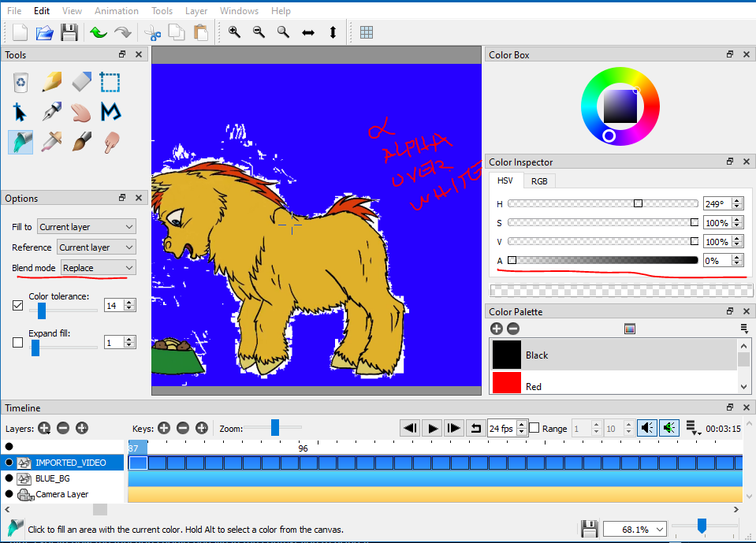This screenshot has width=756, height=543.
Task: Select the Hand tool
Action: coord(80,112)
